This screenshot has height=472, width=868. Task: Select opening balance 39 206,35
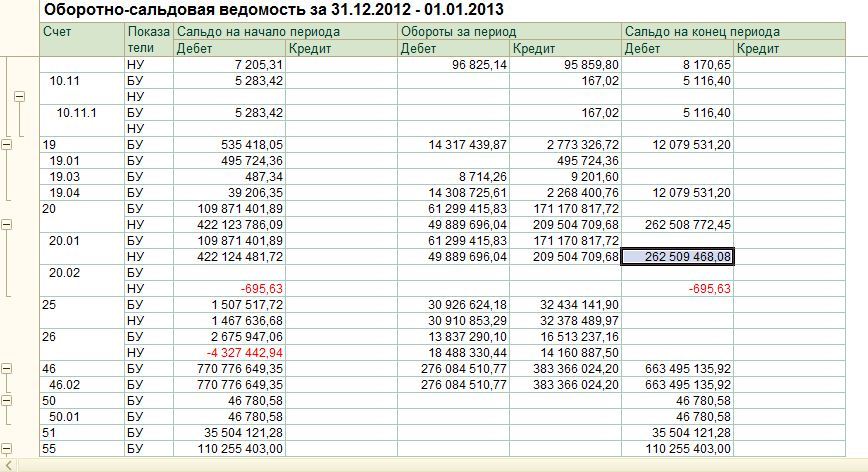(255, 193)
